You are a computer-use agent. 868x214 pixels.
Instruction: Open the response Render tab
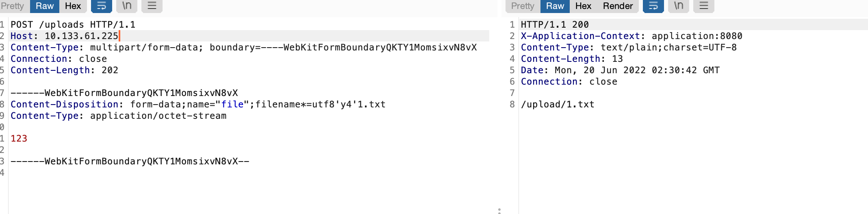tap(618, 6)
